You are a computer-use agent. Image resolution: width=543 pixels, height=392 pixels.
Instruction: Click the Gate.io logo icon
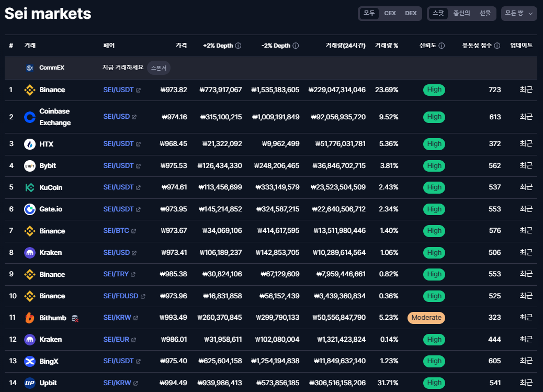point(30,209)
